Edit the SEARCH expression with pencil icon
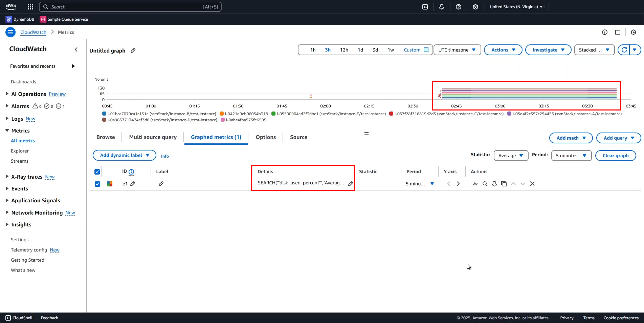The image size is (644, 323). (x=351, y=184)
